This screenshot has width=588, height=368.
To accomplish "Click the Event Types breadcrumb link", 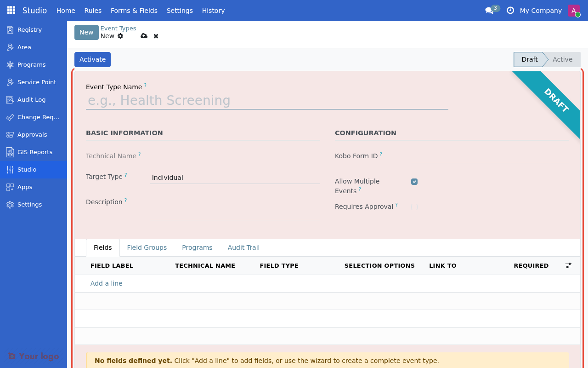I will tap(118, 28).
